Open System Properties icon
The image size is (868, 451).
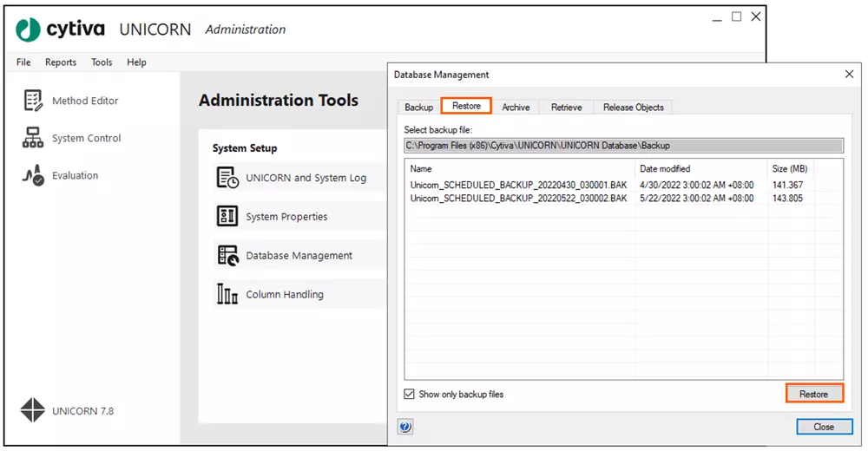click(227, 216)
